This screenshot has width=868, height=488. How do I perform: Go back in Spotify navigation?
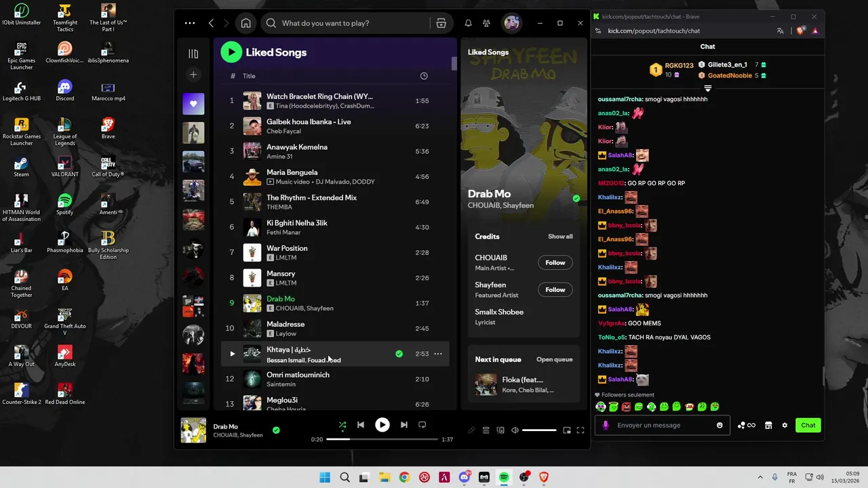point(212,23)
